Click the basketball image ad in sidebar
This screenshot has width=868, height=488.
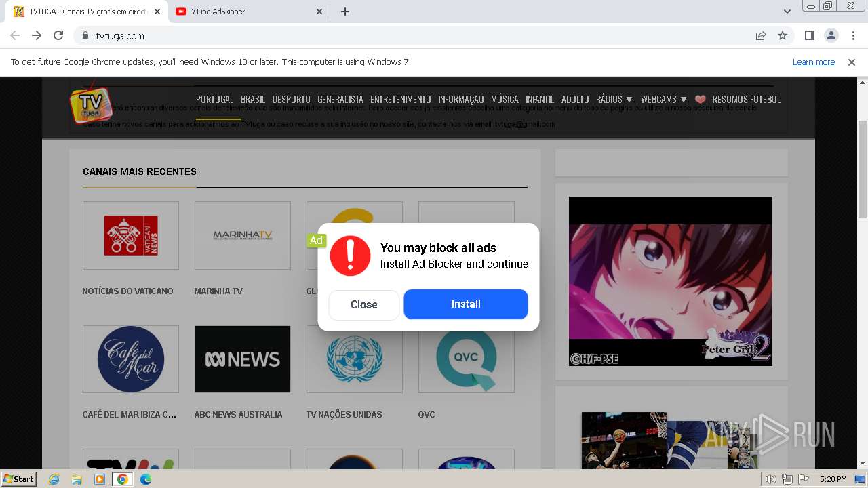pos(671,441)
